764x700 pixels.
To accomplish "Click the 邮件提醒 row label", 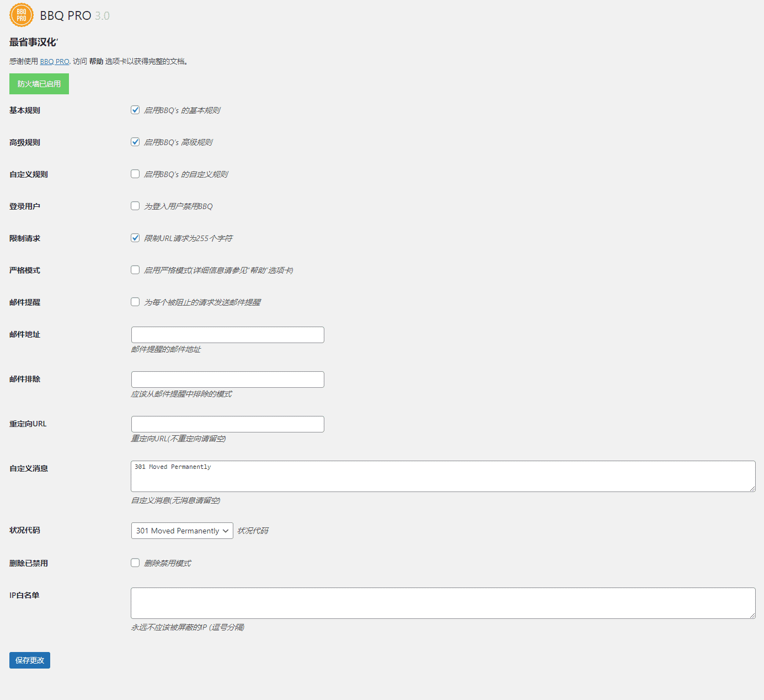I will (x=25, y=302).
